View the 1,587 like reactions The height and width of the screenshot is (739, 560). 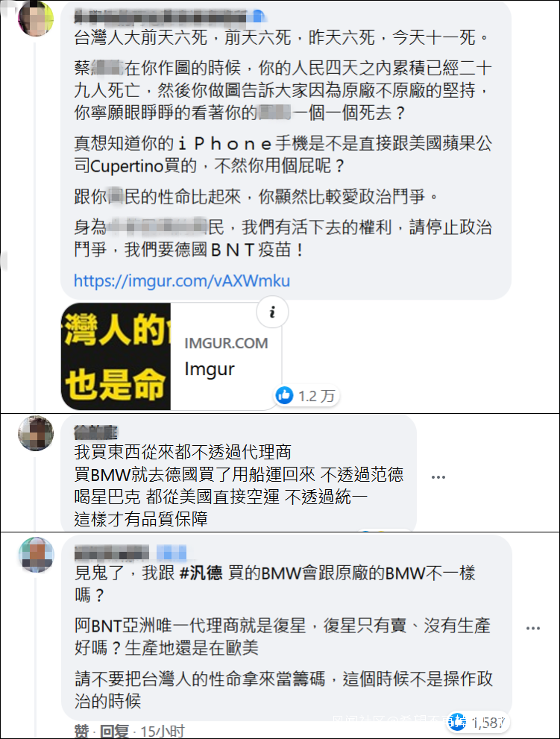(x=478, y=722)
